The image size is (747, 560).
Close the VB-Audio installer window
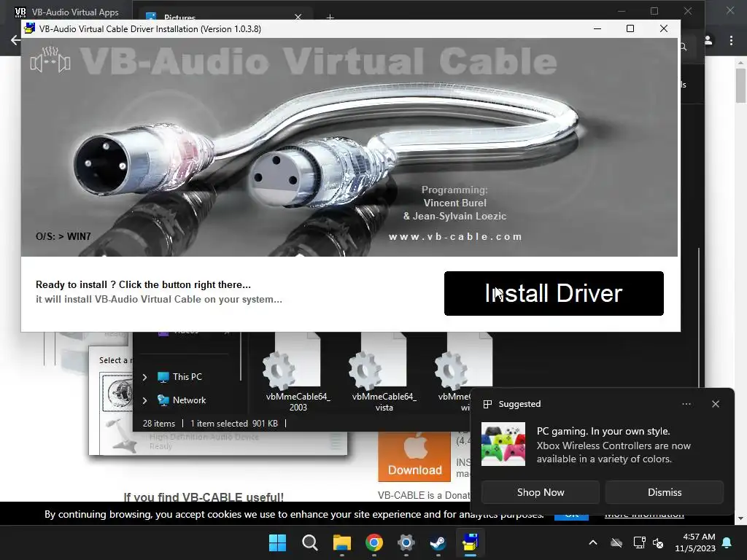pos(663,28)
